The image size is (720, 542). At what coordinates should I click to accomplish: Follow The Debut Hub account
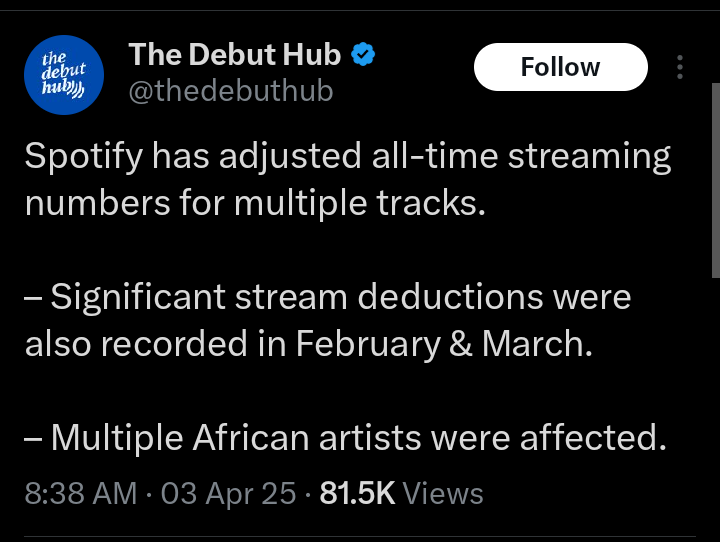click(560, 67)
